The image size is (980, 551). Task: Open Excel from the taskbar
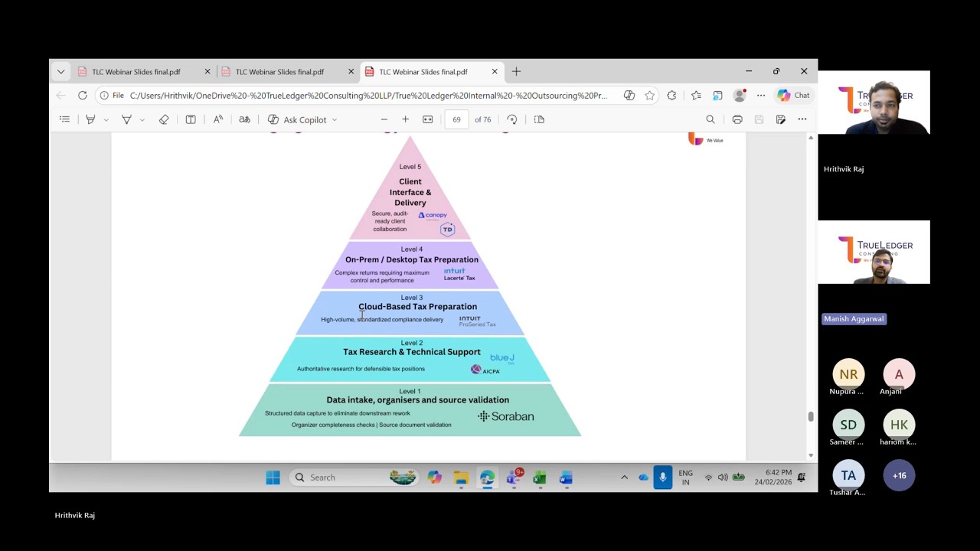(x=540, y=478)
